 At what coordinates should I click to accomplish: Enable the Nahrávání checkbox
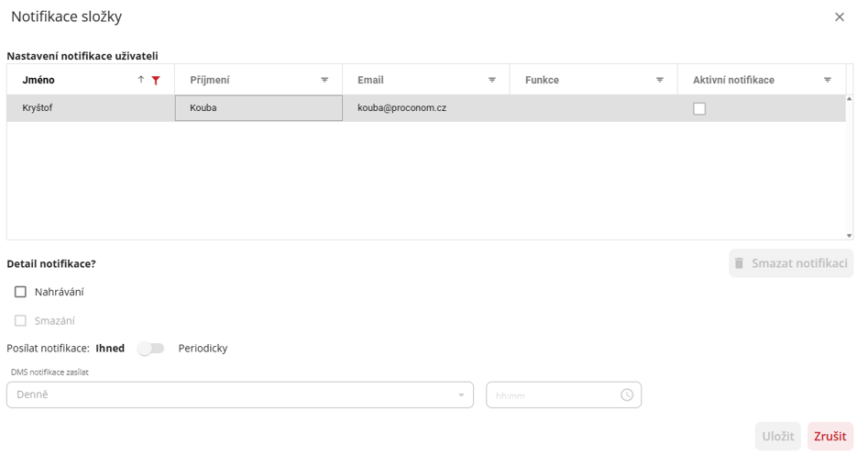(x=20, y=292)
